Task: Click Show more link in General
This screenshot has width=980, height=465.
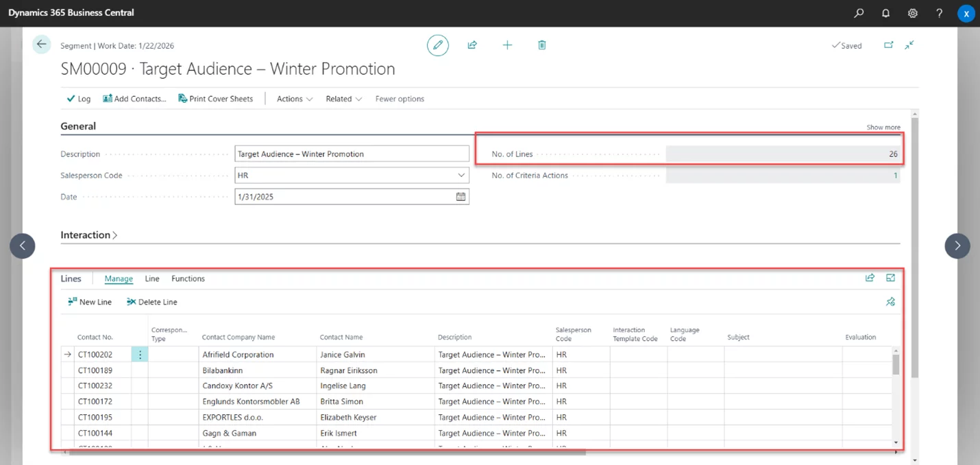Action: pyautogui.click(x=883, y=128)
